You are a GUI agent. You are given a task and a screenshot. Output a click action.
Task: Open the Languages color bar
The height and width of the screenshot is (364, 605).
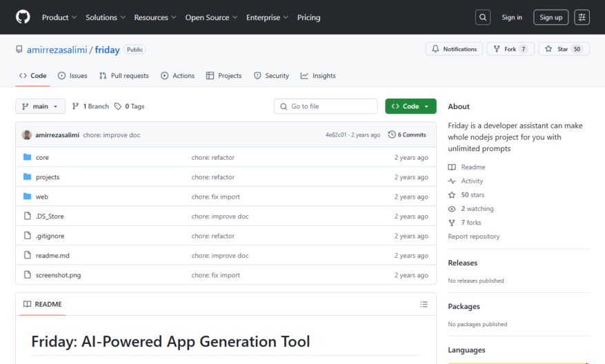(519, 363)
